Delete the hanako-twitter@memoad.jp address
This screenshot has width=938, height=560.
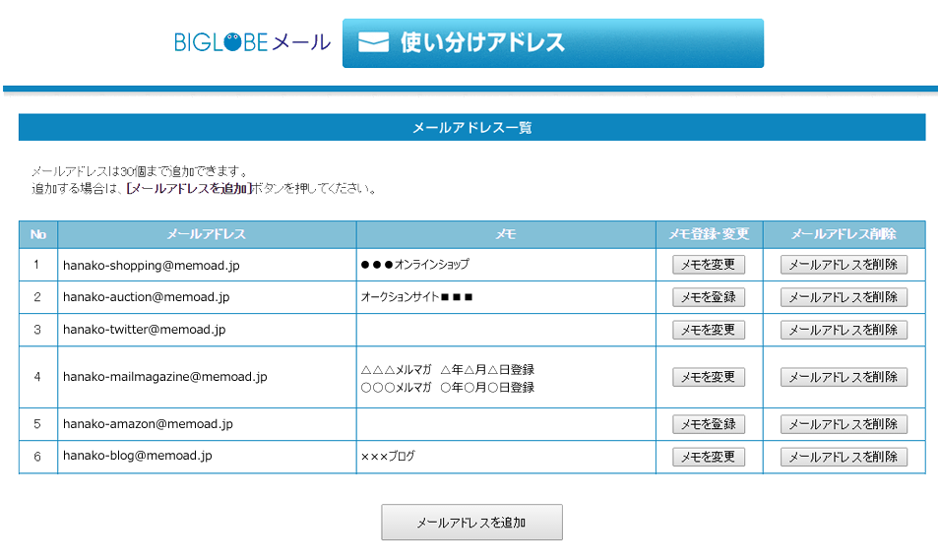click(844, 330)
